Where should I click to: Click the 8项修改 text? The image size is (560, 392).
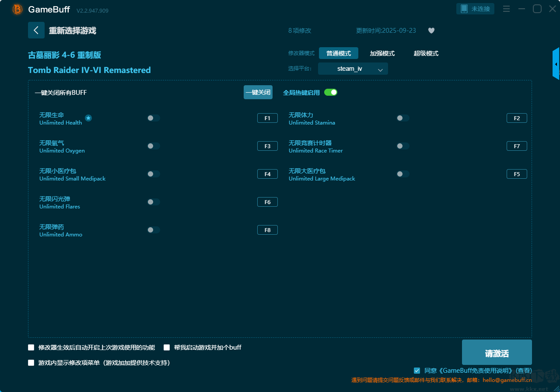pyautogui.click(x=300, y=31)
